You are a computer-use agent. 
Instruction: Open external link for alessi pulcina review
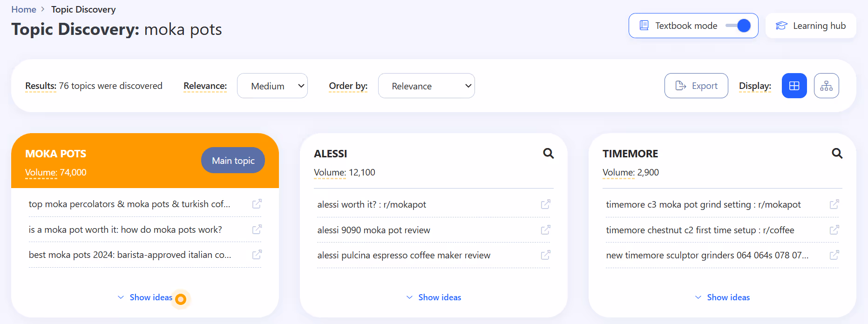click(546, 255)
